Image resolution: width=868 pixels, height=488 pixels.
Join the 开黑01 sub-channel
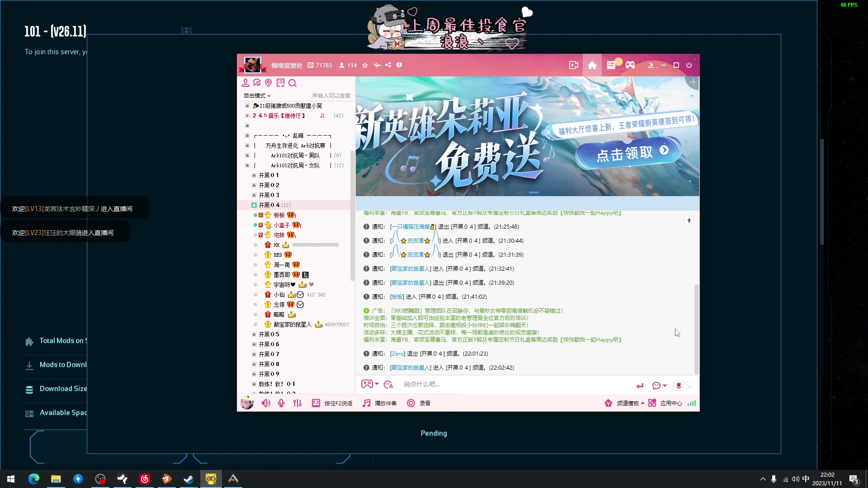(269, 175)
